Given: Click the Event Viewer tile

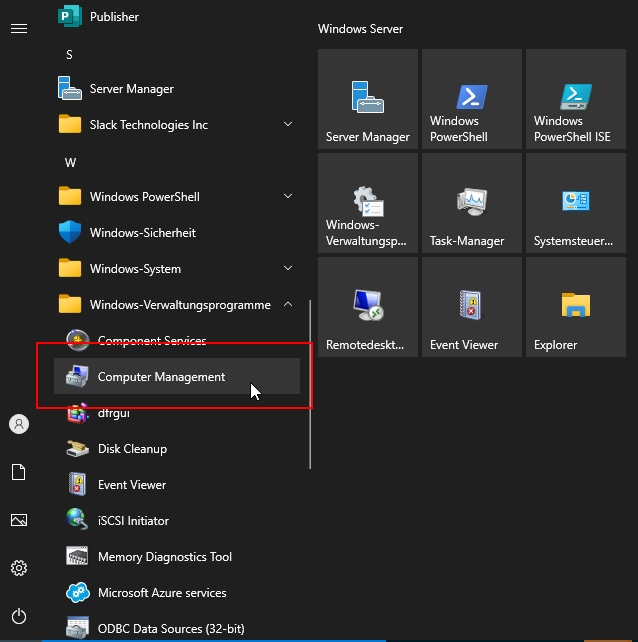Looking at the screenshot, I should (472, 307).
